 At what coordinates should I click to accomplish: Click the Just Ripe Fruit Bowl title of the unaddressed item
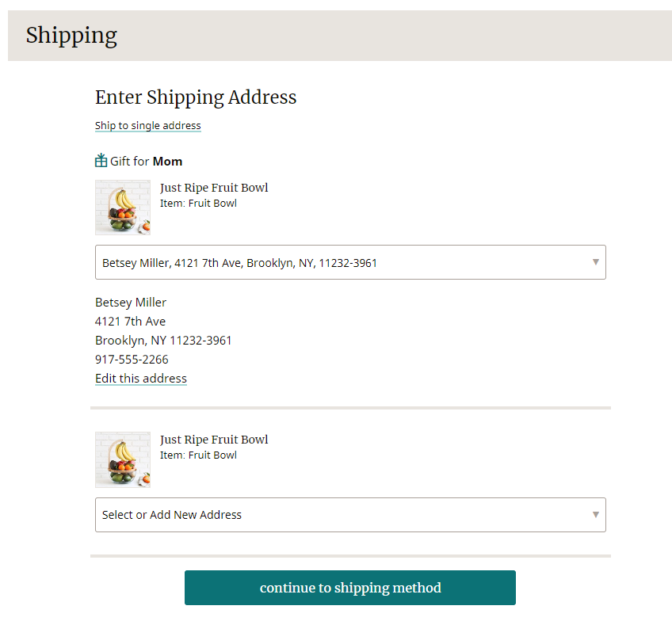[214, 440]
